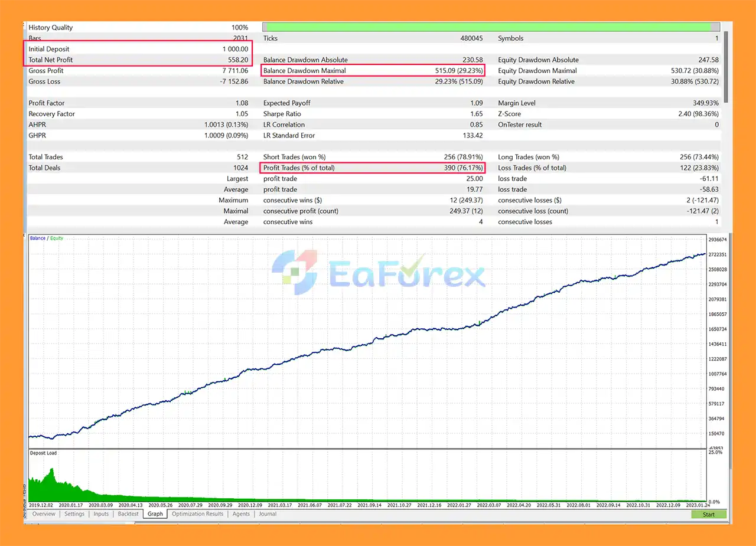The width and height of the screenshot is (756, 546).
Task: Click the Equity legend label on chart
Action: 57,238
